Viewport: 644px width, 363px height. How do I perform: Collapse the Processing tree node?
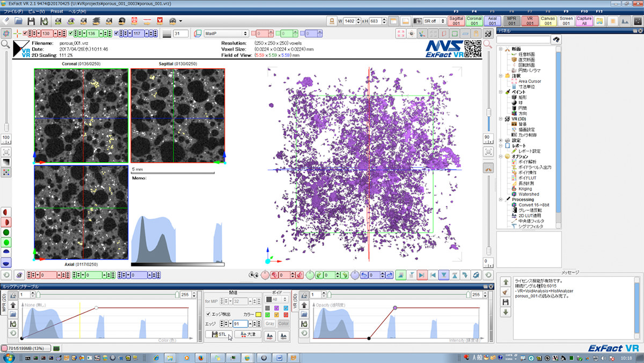(x=501, y=199)
